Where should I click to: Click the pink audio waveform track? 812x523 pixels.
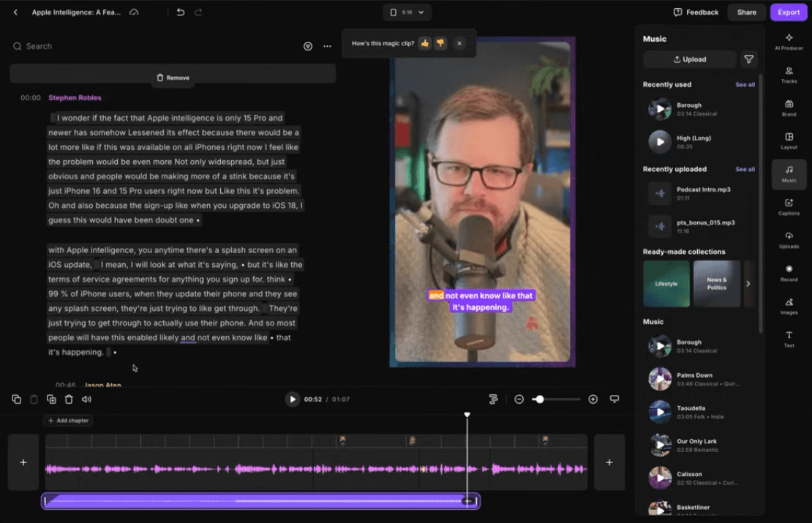(316, 469)
